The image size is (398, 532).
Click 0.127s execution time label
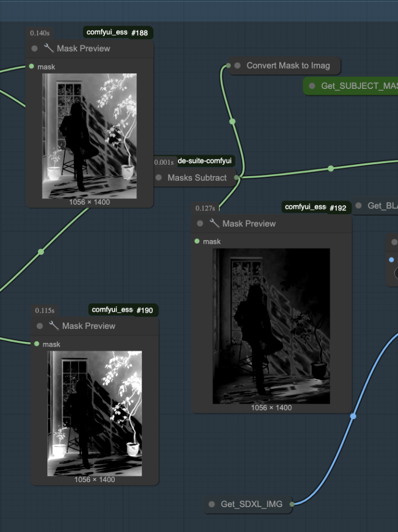205,208
